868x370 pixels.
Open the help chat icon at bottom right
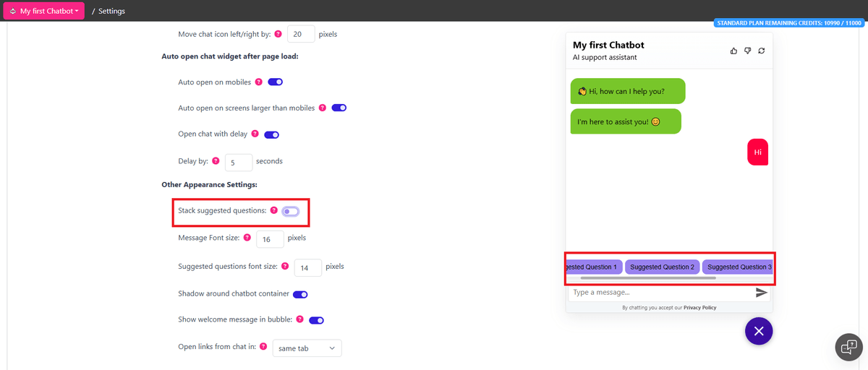click(x=848, y=347)
